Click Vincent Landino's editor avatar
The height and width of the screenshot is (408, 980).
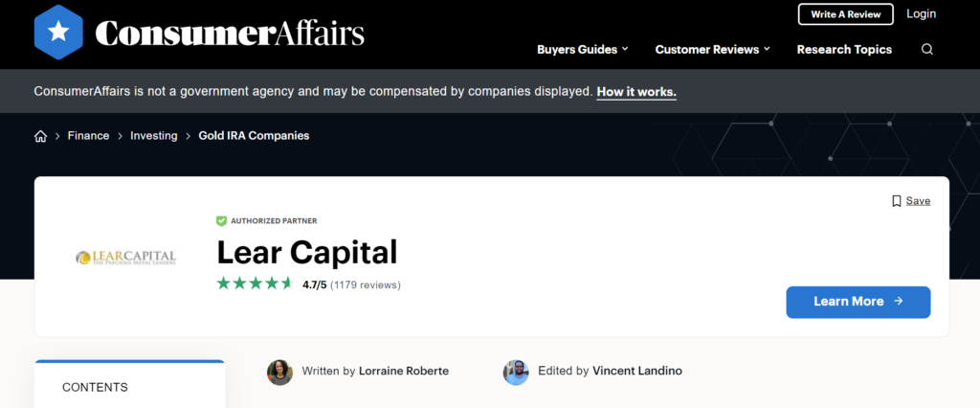click(x=516, y=372)
